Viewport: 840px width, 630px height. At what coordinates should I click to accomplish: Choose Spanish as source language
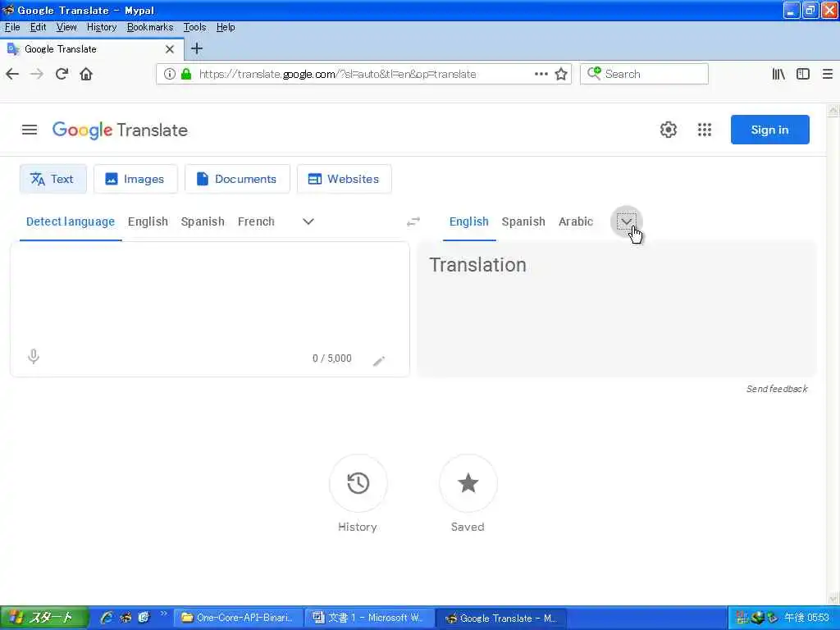[203, 221]
